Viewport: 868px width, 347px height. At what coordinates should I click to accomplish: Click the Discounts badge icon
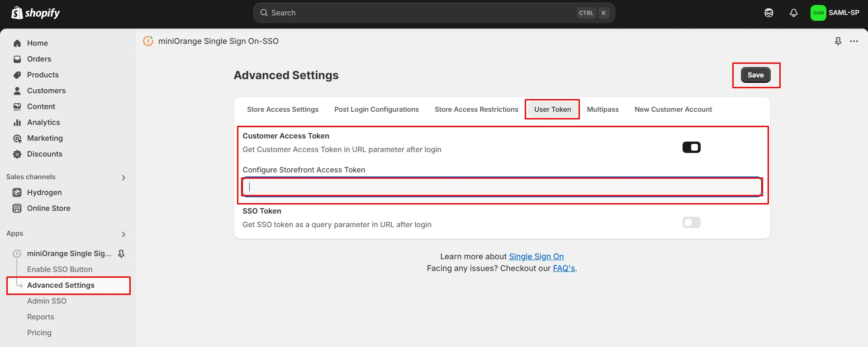(x=17, y=154)
